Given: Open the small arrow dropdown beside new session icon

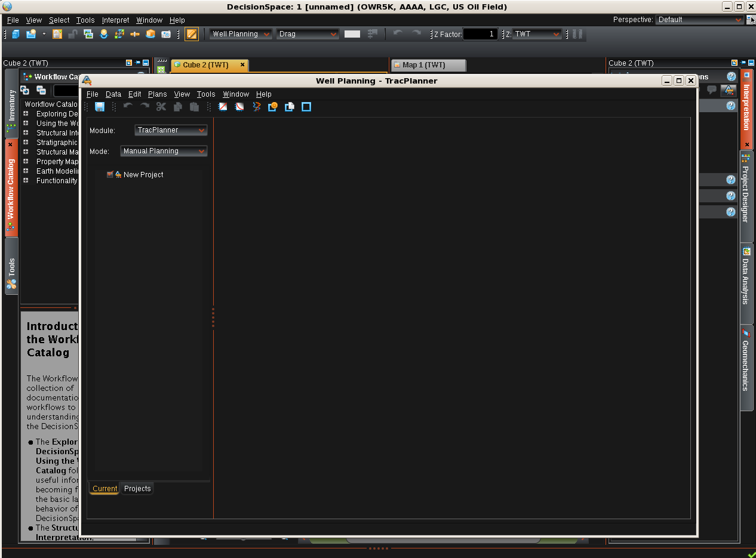Looking at the screenshot, I should 44,34.
